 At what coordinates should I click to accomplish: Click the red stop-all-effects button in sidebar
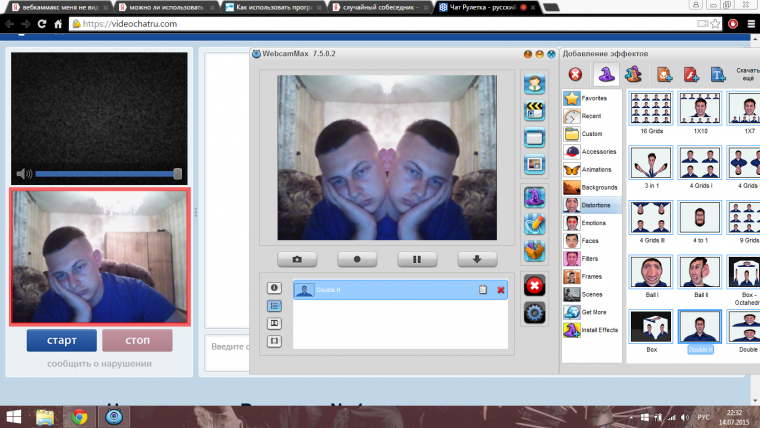534,285
